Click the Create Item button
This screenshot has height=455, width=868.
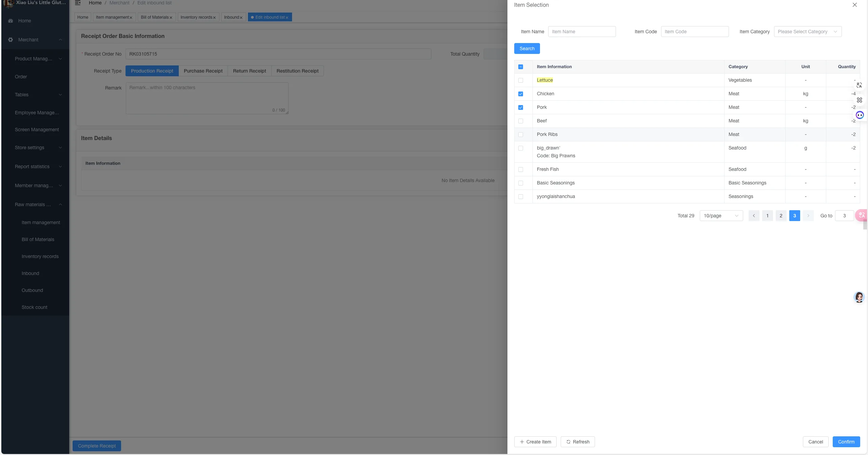coord(535,442)
